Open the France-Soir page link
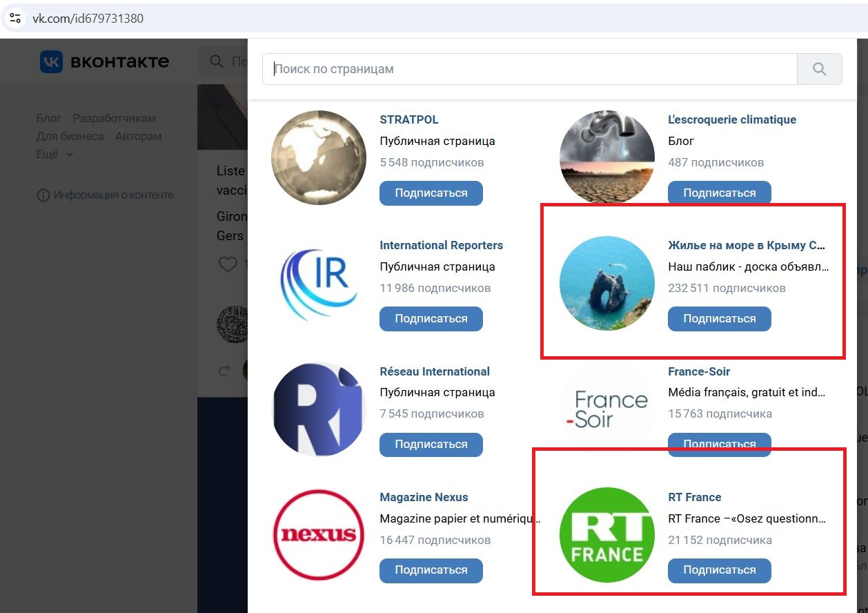This screenshot has width=868, height=613. (699, 371)
